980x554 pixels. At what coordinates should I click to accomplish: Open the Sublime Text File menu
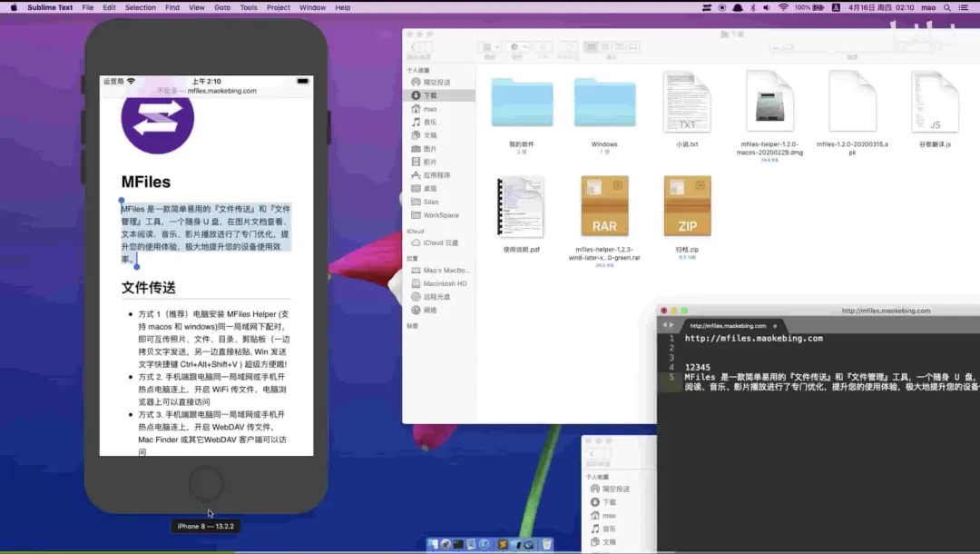coord(87,7)
